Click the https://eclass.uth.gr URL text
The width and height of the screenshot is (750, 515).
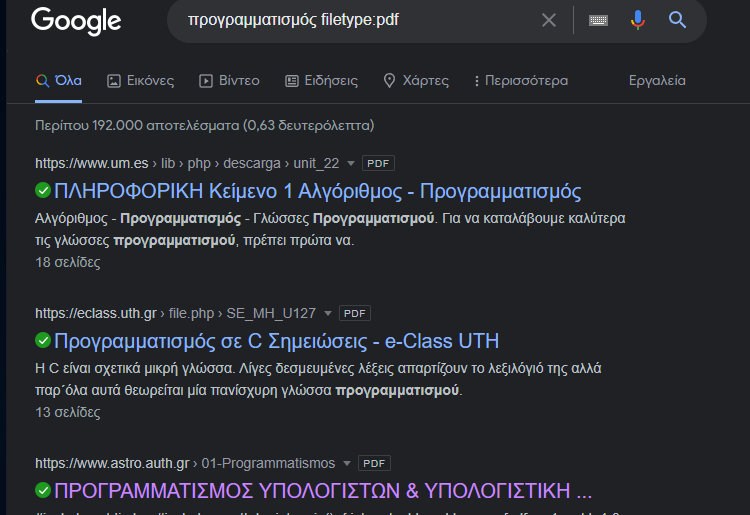tap(96, 314)
